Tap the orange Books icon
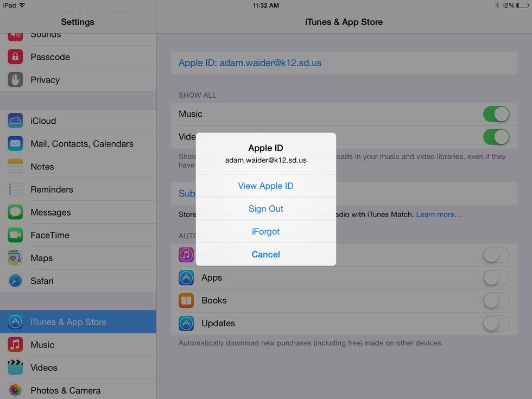Image resolution: width=532 pixels, height=399 pixels. (186, 300)
